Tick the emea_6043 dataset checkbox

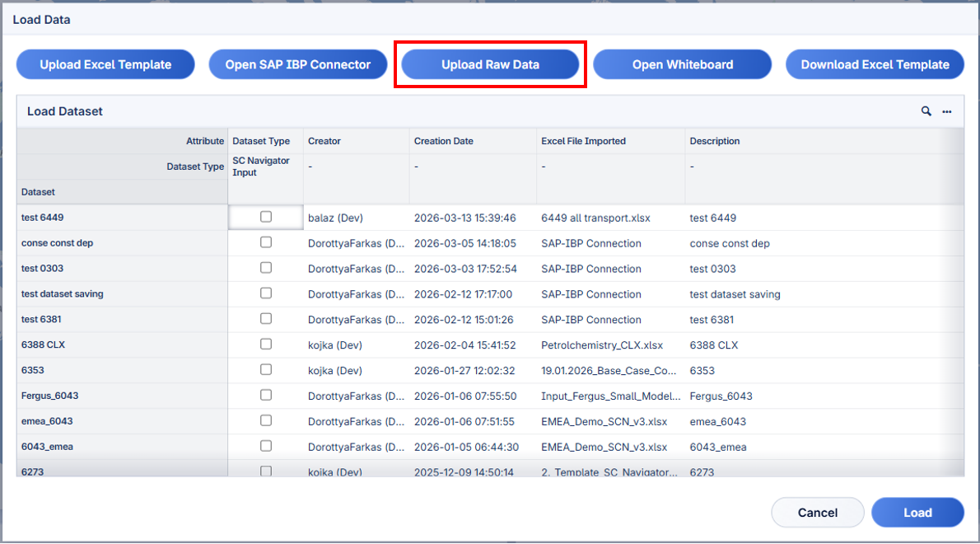(265, 420)
